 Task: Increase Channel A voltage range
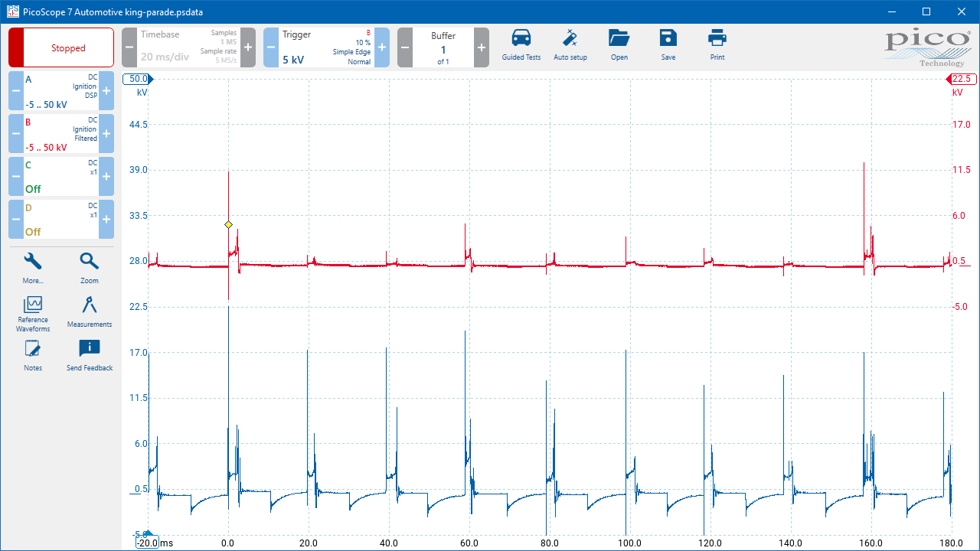(x=106, y=90)
